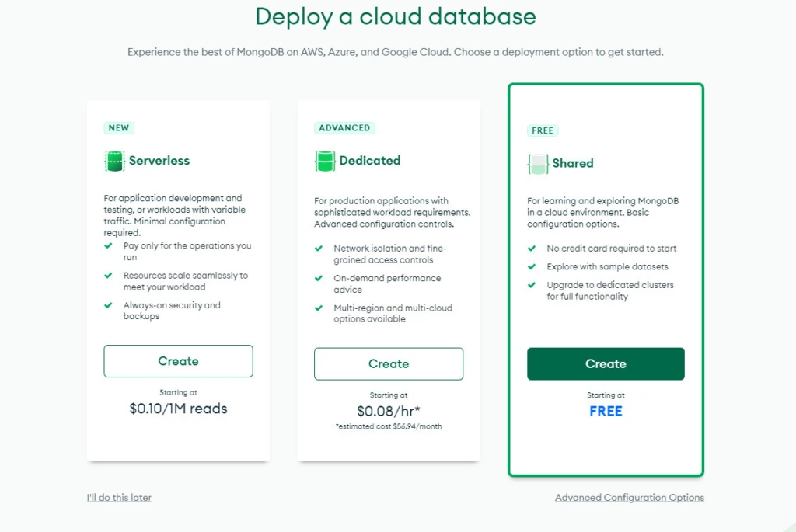796x532 pixels.
Task: Open Advanced Configuration Options link
Action: click(x=629, y=497)
